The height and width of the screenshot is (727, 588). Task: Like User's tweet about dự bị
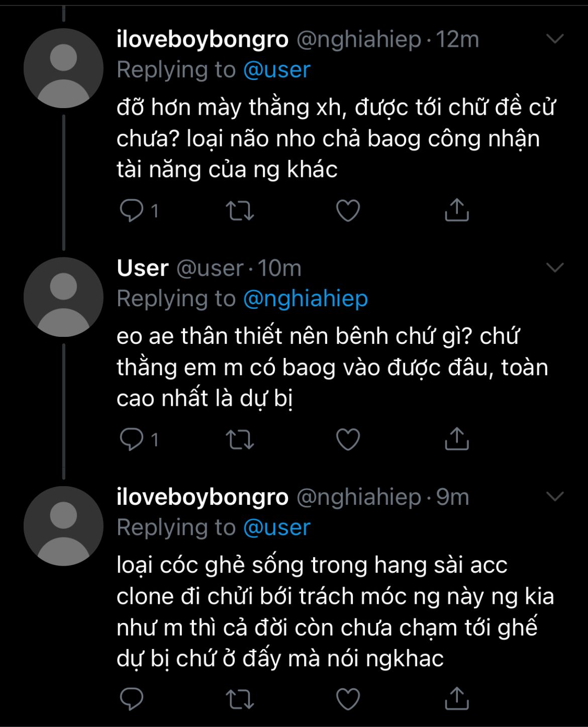348,440
